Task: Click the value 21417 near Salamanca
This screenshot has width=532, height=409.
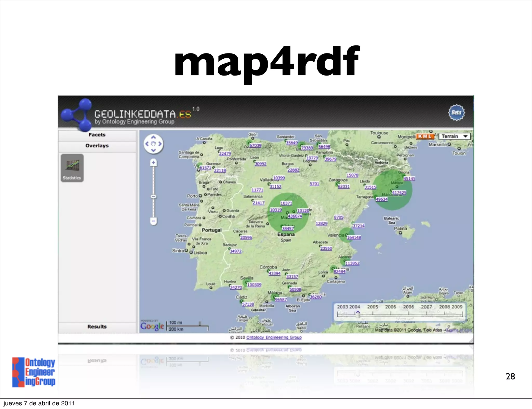Action: 259,203
